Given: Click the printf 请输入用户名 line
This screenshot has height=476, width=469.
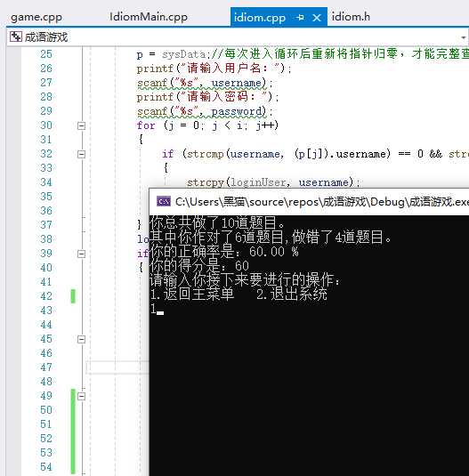Looking at the screenshot, I should coord(214,69).
